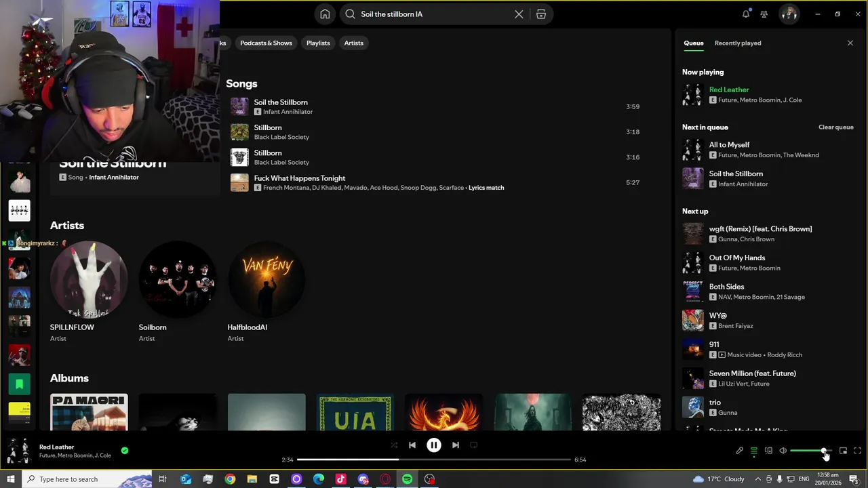This screenshot has height=488, width=868.
Task: Open Red Leather title in player bar
Action: pos(57,447)
